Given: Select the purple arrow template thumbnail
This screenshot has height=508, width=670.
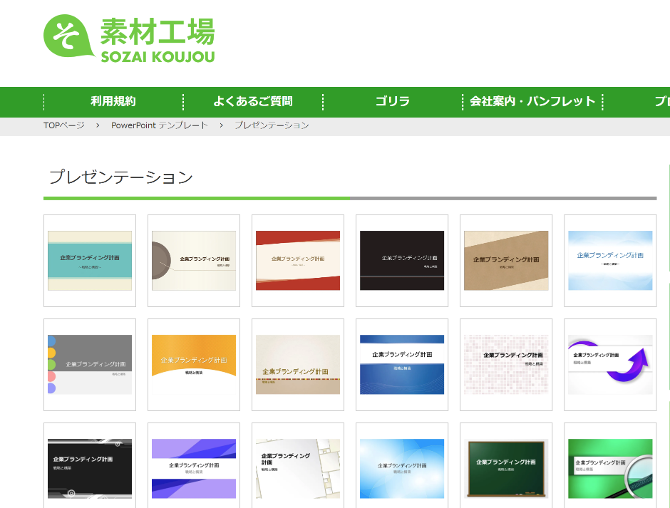Looking at the screenshot, I should pyautogui.click(x=610, y=364).
